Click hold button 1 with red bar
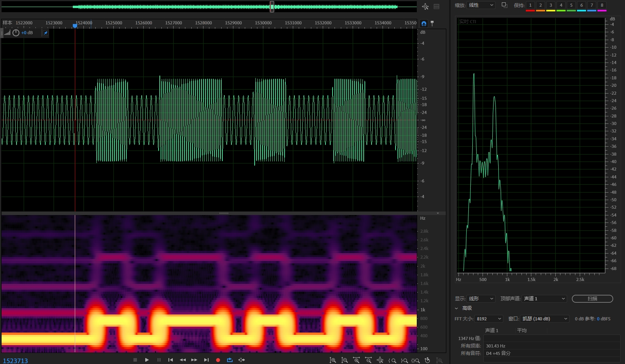 tap(530, 6)
